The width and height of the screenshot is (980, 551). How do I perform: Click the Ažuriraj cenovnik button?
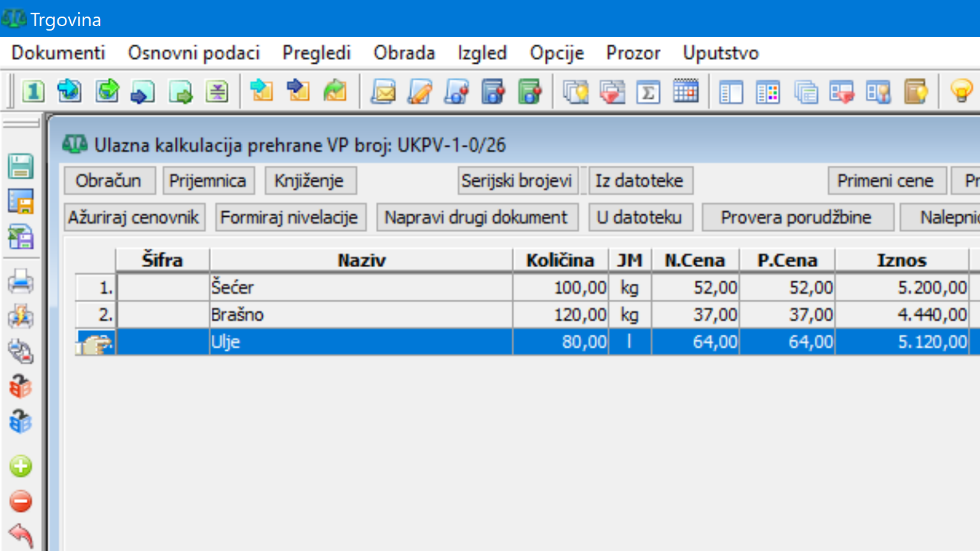(x=134, y=217)
